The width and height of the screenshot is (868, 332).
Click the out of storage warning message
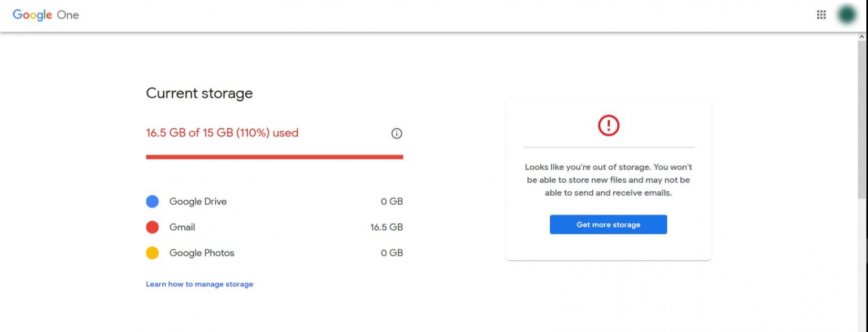tap(609, 180)
